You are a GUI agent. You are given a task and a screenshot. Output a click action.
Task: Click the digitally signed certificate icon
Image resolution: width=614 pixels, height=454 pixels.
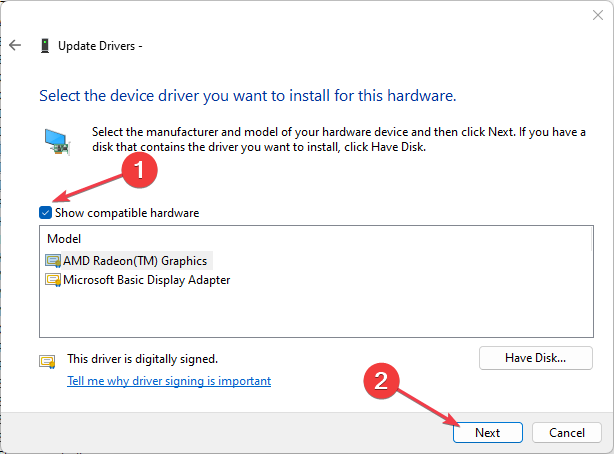47,361
